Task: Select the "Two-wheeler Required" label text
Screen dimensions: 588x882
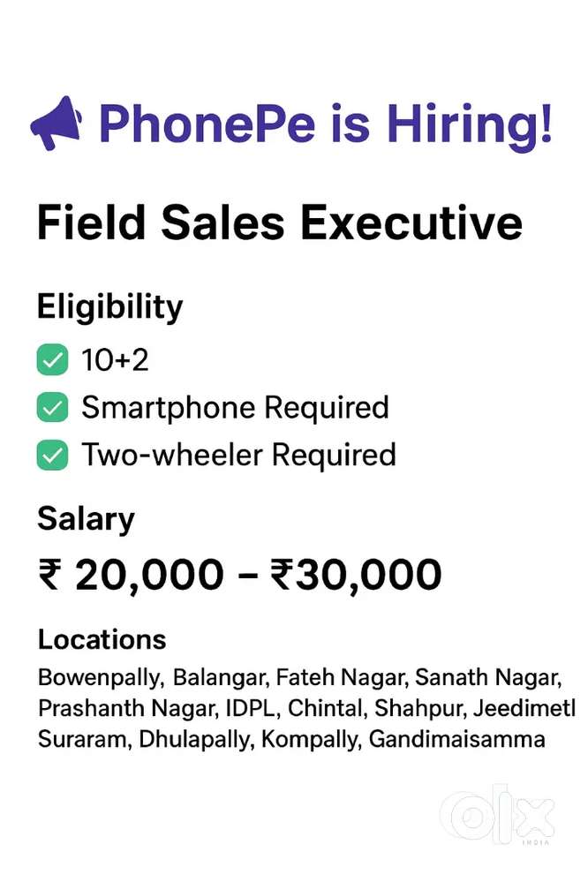Action: pyautogui.click(x=238, y=456)
